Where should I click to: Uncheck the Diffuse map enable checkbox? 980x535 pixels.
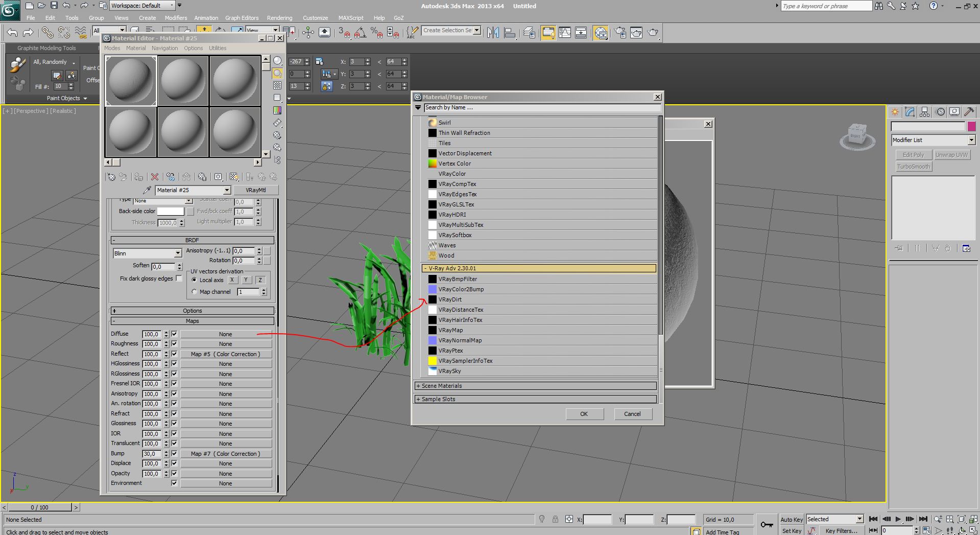pyautogui.click(x=174, y=334)
